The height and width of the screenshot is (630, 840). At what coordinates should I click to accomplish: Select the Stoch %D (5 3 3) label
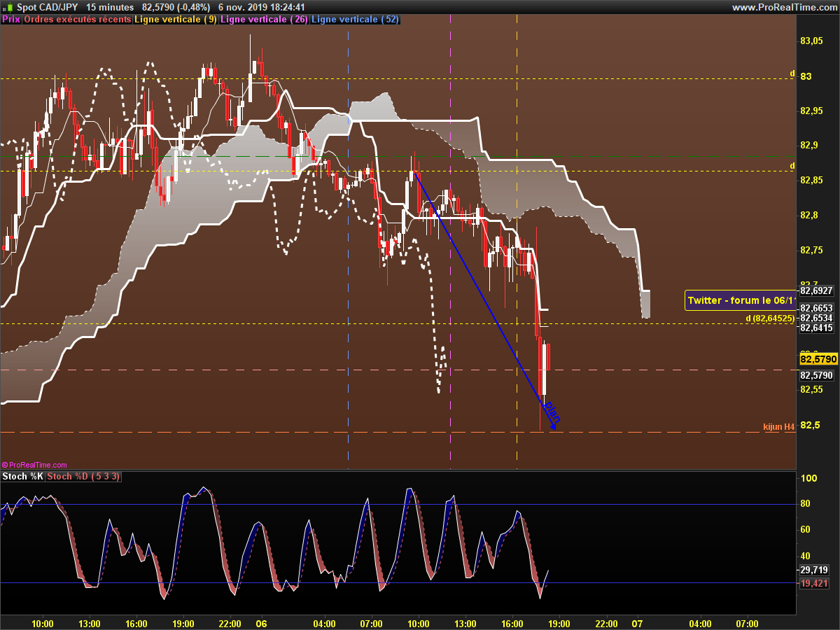point(84,477)
